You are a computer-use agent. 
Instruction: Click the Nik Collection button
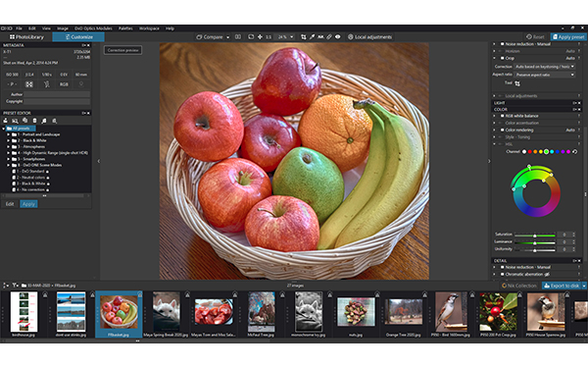[x=519, y=286]
